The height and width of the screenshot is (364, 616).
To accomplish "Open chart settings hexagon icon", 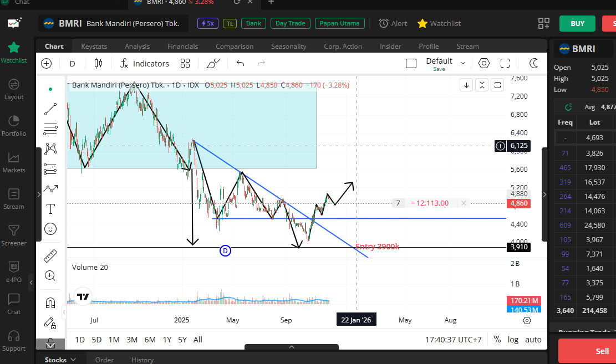I will pyautogui.click(x=484, y=63).
